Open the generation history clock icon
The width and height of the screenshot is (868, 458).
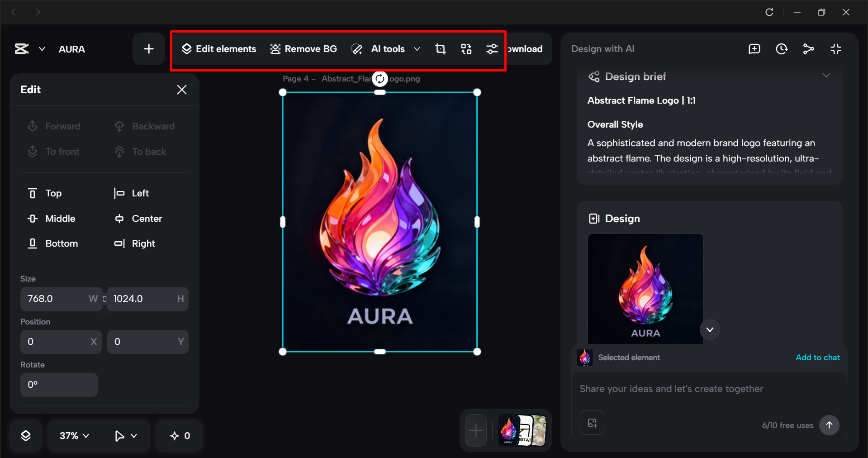click(x=782, y=49)
